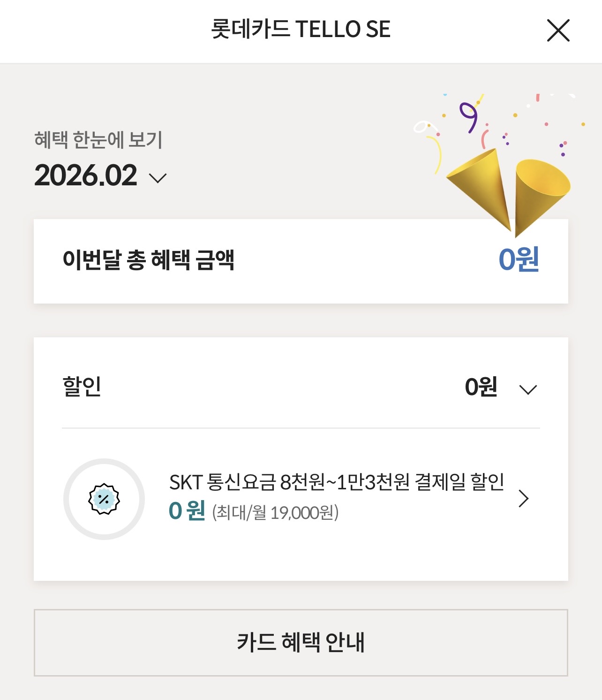Expand the 할인 section chevron

[528, 389]
